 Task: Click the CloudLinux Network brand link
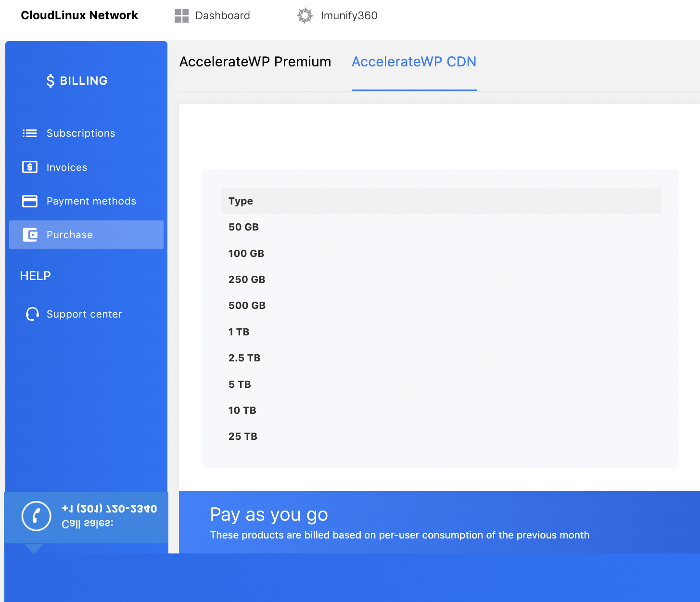[79, 15]
